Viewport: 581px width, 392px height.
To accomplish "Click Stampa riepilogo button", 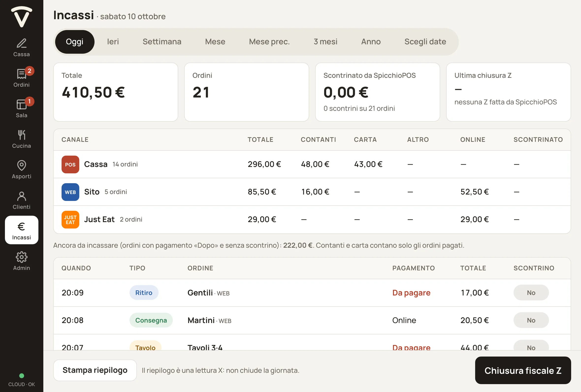I will (x=95, y=370).
